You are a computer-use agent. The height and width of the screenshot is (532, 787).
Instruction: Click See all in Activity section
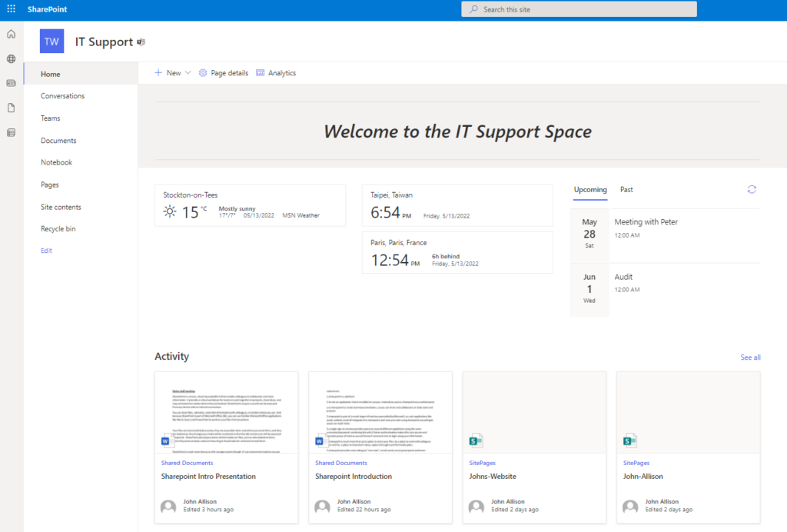pyautogui.click(x=750, y=357)
